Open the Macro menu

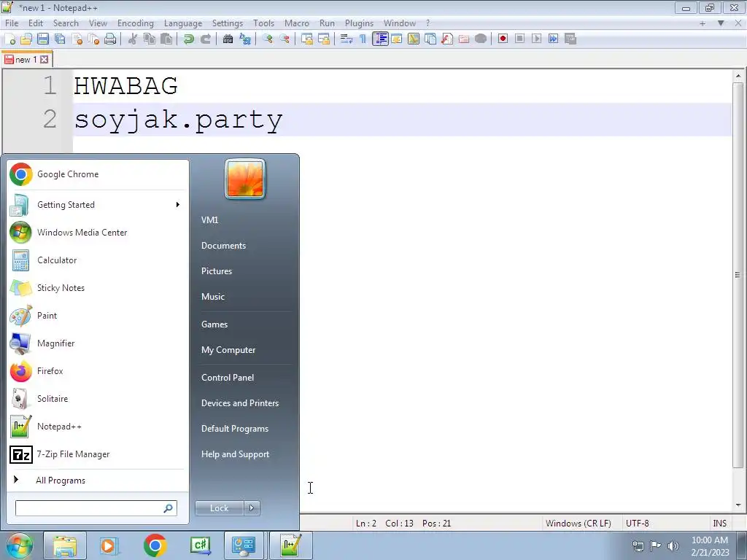tap(297, 23)
